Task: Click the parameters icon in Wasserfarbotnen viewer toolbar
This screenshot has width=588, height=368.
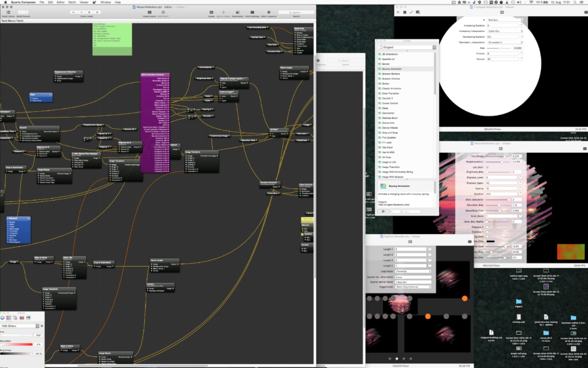Action: click(500, 148)
